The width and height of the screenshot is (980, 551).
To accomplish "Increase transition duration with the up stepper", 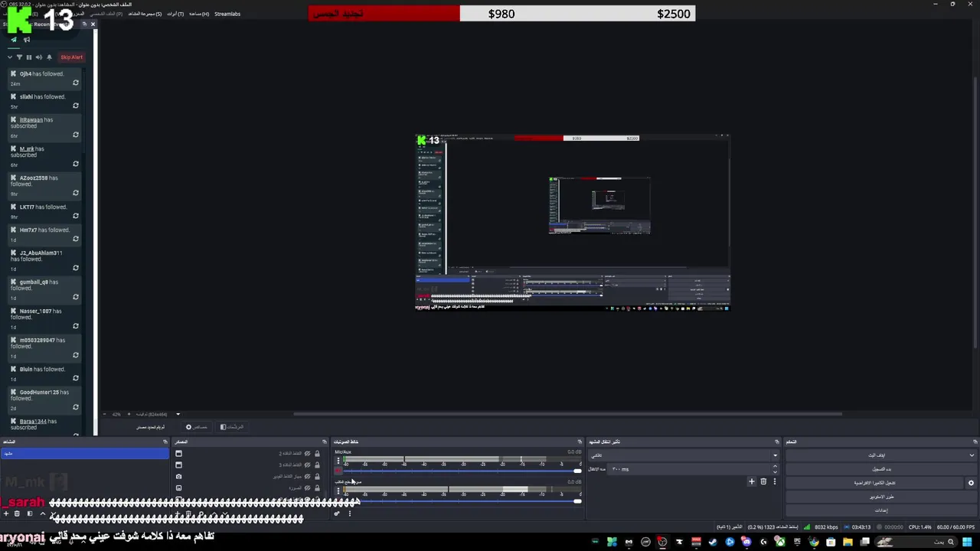I will click(x=775, y=466).
